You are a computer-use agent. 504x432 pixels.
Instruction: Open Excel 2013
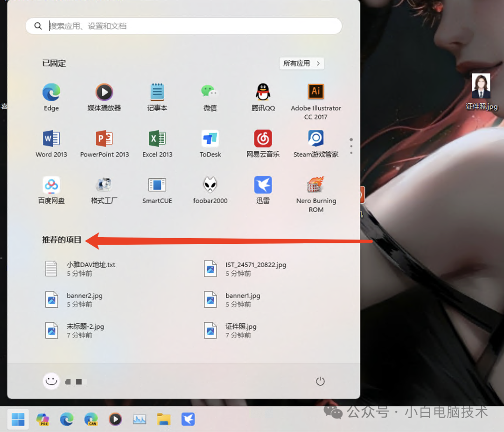point(157,143)
